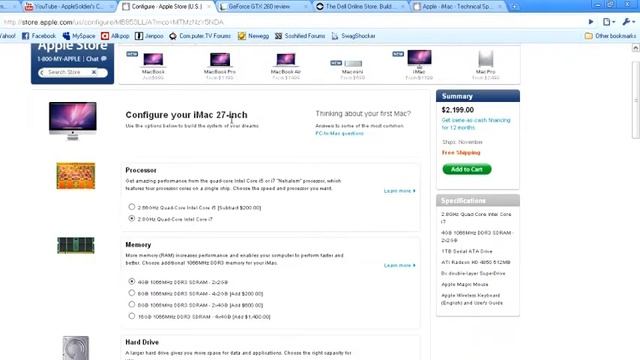This screenshot has width=640, height=360.
Task: Open the browser page menu icon
Action: point(609,22)
